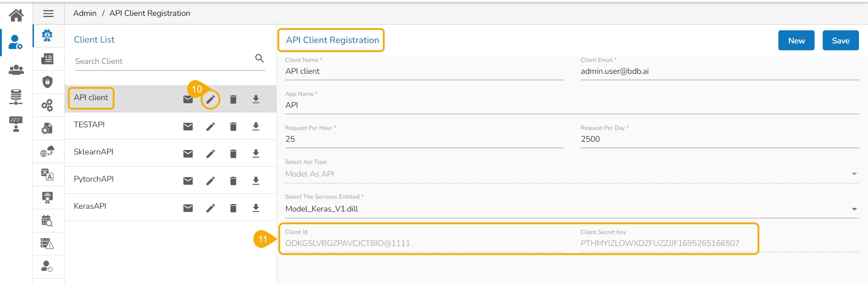Image resolution: width=868 pixels, height=284 pixels.
Task: Click the search icon in Client List
Action: point(259,58)
